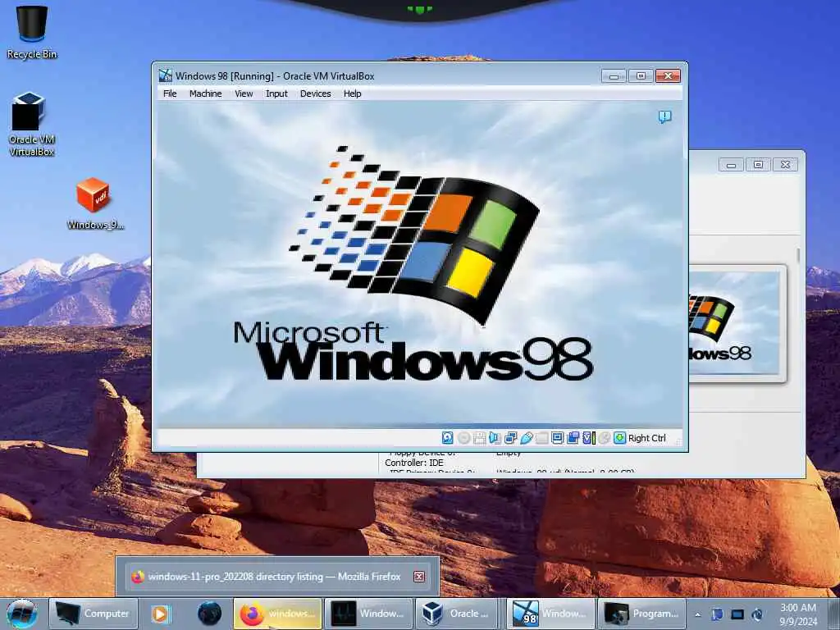
Task: Open the Start menu orb
Action: pos(22,614)
